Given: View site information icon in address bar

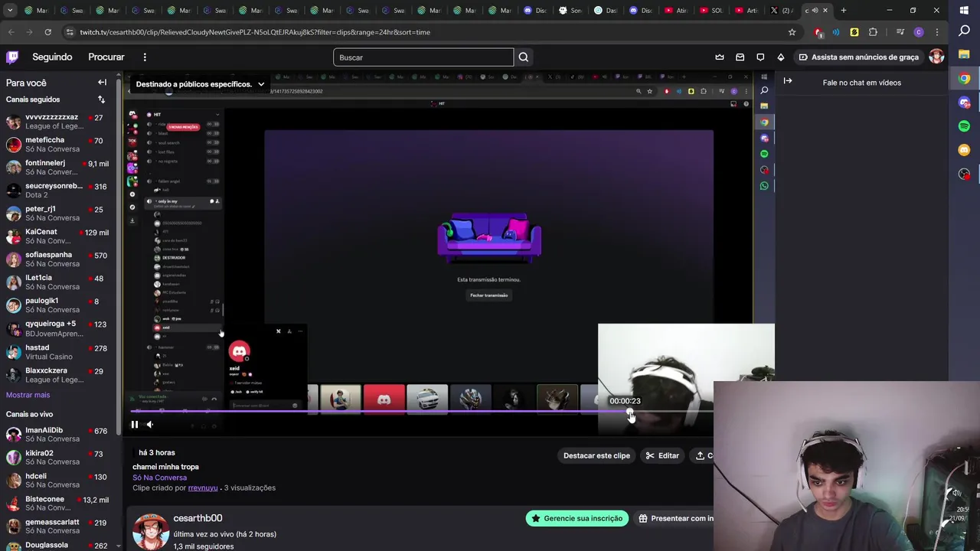Looking at the screenshot, I should tap(70, 32).
